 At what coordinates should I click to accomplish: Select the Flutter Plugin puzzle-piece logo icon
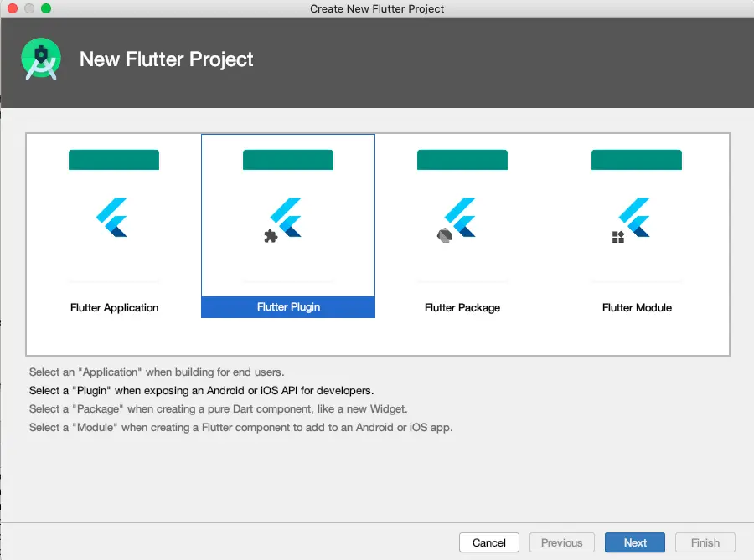point(283,219)
